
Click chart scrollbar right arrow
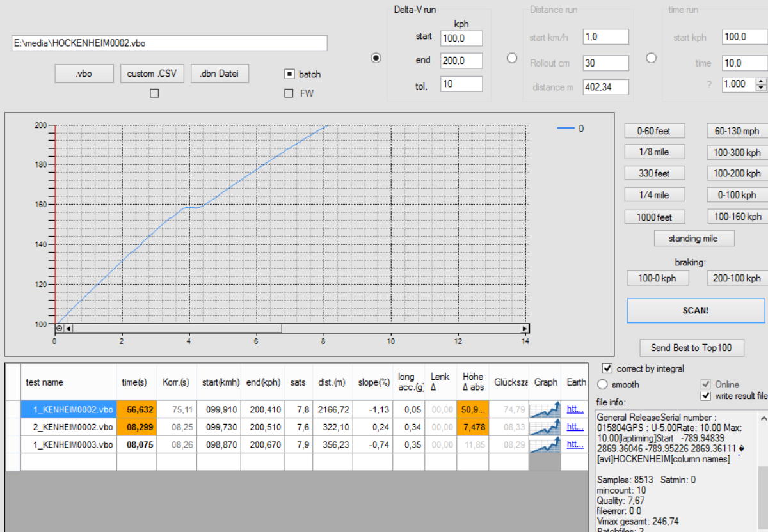click(525, 329)
